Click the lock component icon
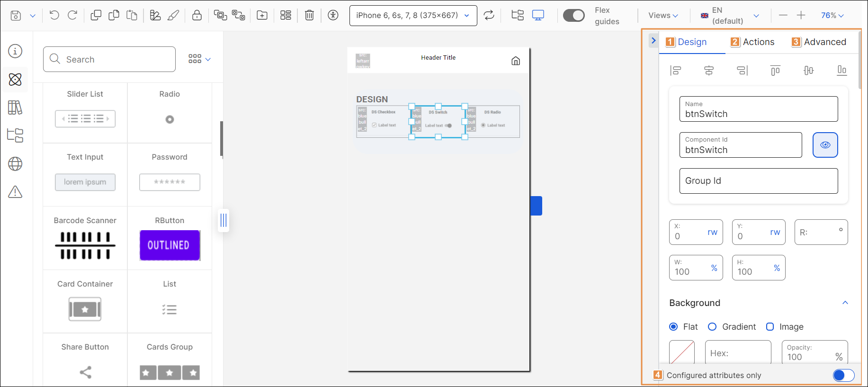Viewport: 868px width, 387px height. coord(197,15)
